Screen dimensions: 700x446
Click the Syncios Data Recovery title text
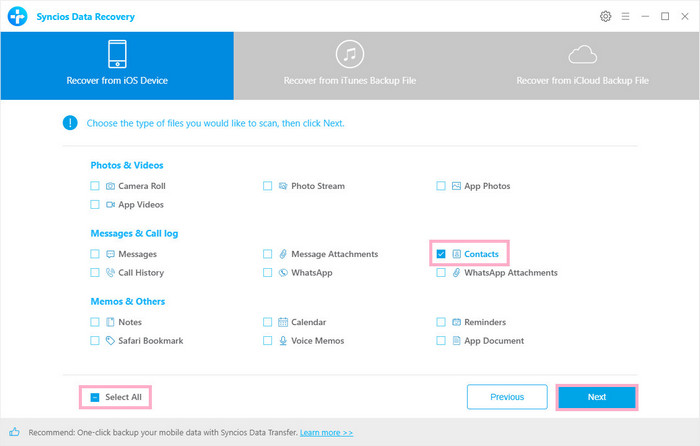click(85, 17)
